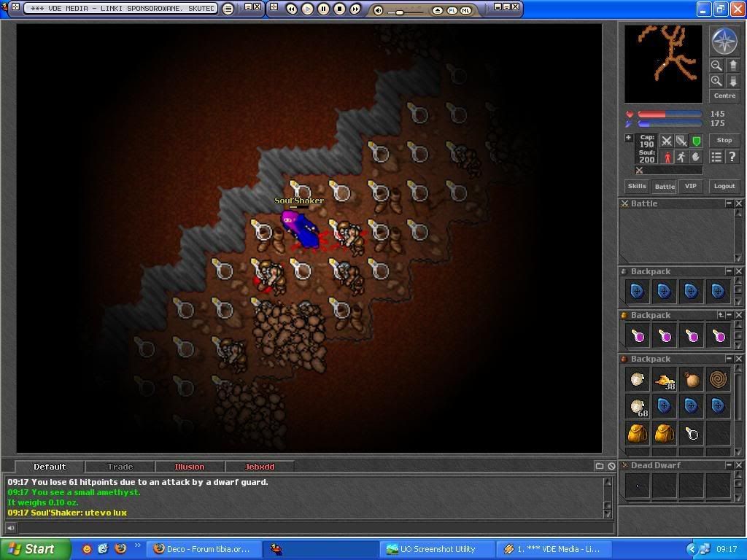Expand quick launch overflow chevron

pos(138,545)
